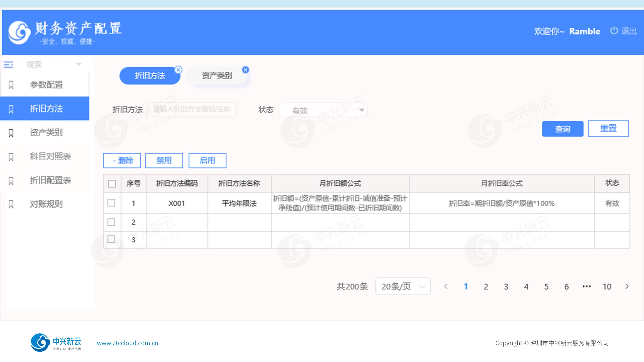The image size is (644, 362).
Task: Open the 20条/页 page-size dropdown
Action: [403, 286]
